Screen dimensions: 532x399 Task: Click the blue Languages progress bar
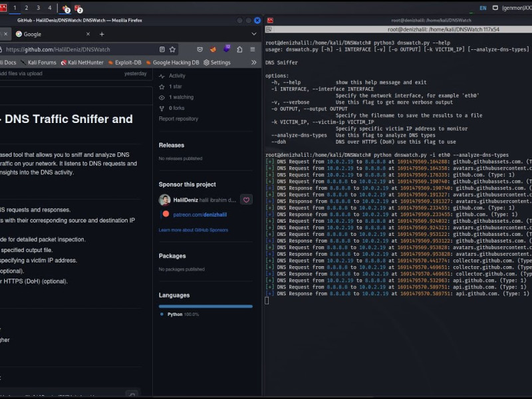pyautogui.click(x=205, y=307)
